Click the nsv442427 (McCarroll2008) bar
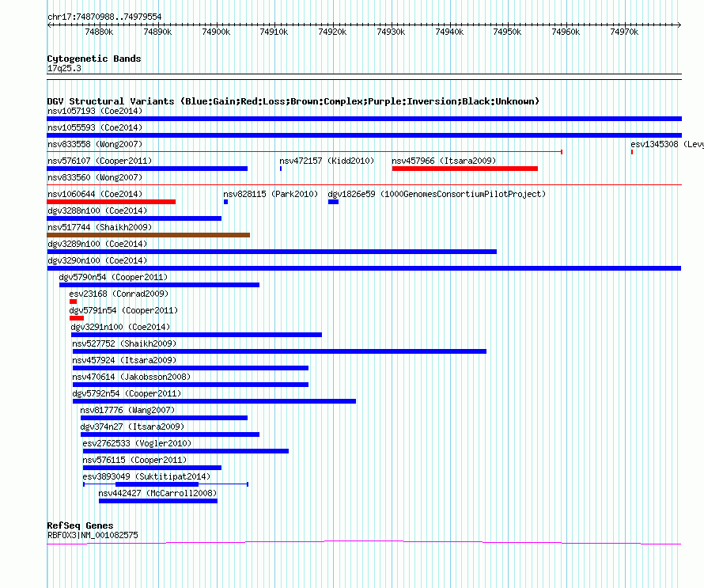Viewport: 704px width, 588px height. pos(158,501)
